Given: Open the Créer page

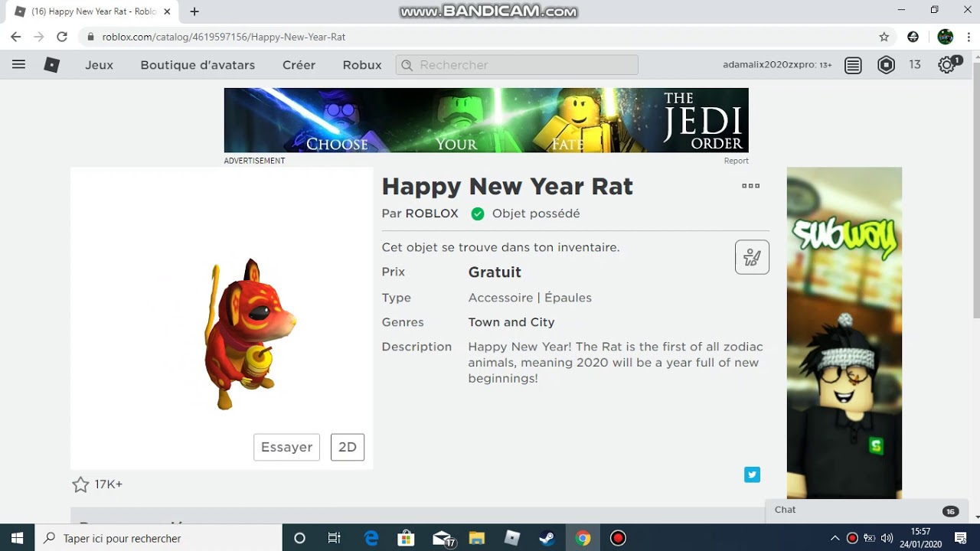Looking at the screenshot, I should tap(299, 65).
